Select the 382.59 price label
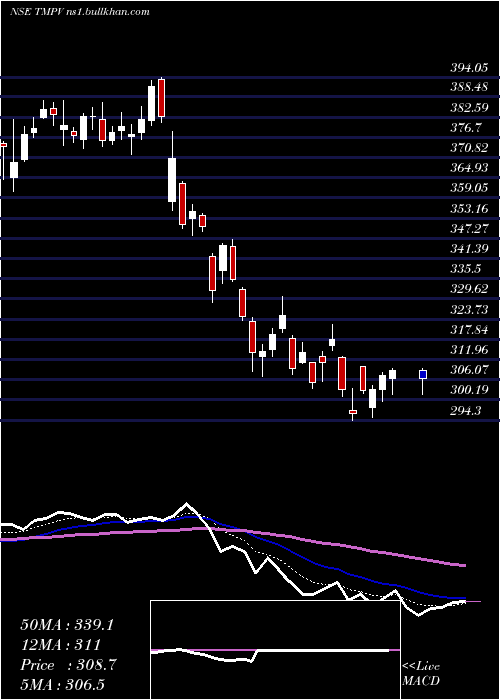The width and height of the screenshot is (500, 700). point(468,108)
